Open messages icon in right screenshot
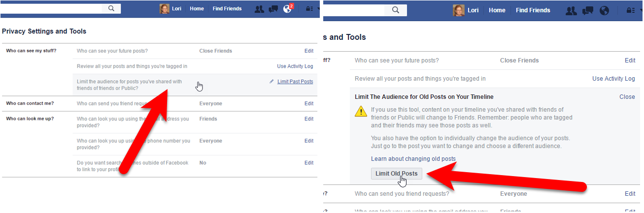The width and height of the screenshot is (644, 213). [588, 10]
